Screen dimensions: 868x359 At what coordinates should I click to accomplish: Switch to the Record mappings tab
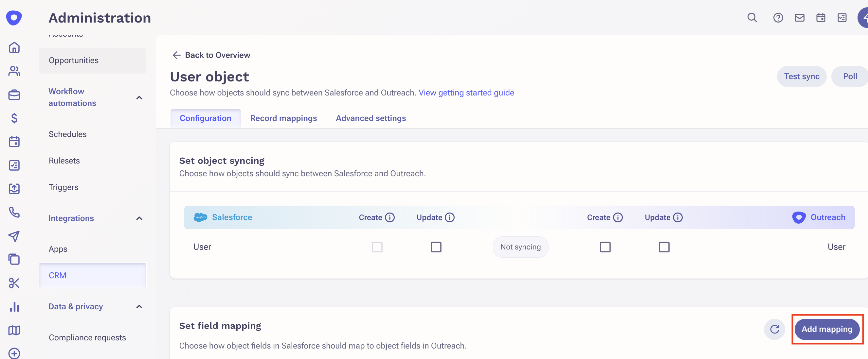click(283, 118)
